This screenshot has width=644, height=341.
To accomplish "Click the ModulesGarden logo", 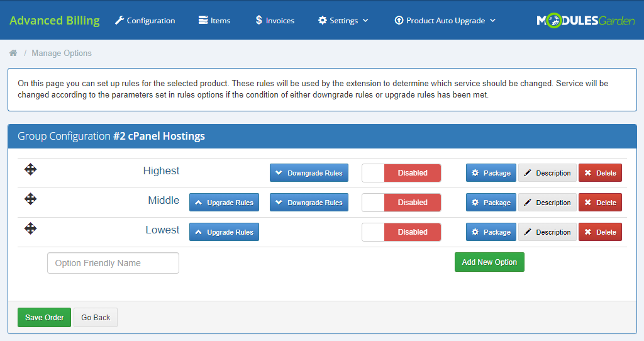I will pos(586,21).
